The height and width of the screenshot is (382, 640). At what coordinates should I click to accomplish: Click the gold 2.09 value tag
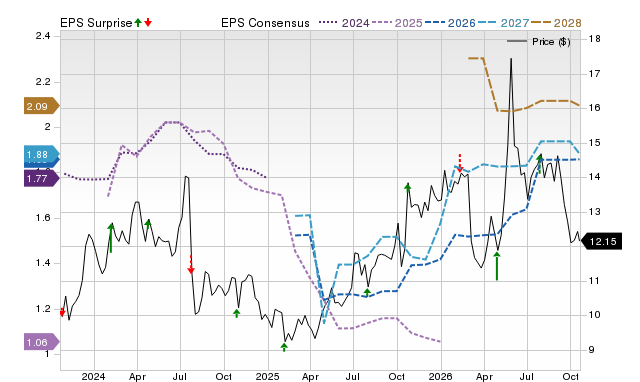pos(42,107)
